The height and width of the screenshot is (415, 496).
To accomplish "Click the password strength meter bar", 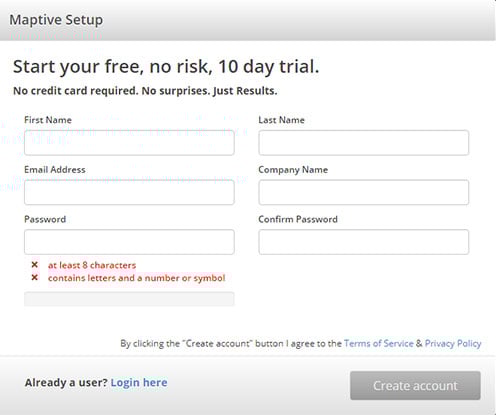I will point(129,299).
